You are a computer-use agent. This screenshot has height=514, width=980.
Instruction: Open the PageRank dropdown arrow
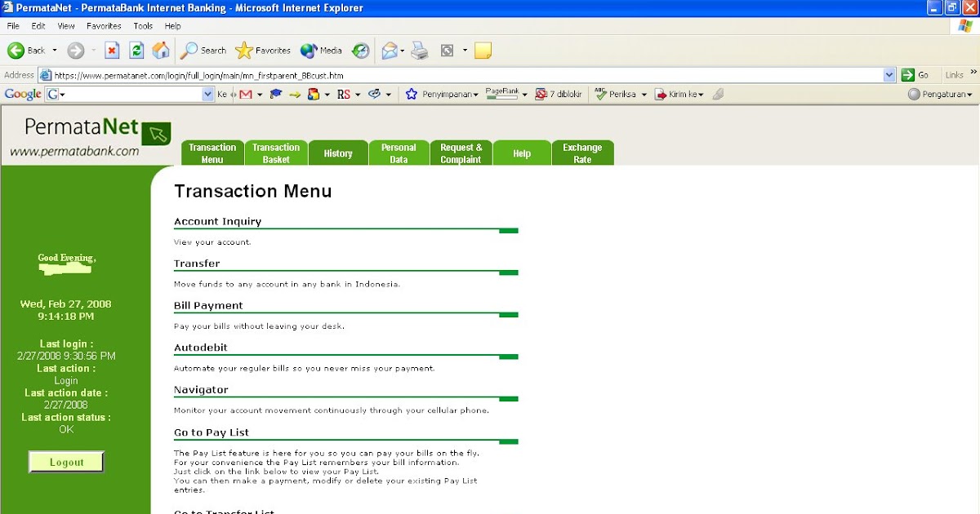point(524,95)
